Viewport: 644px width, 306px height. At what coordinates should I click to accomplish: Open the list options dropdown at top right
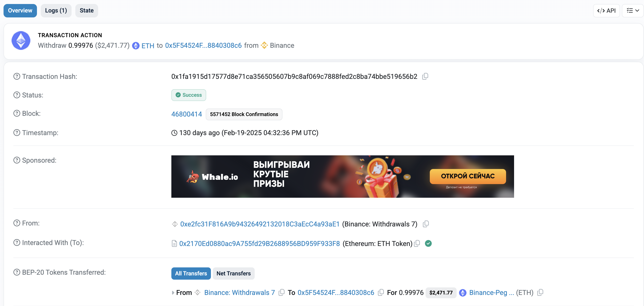(632, 11)
